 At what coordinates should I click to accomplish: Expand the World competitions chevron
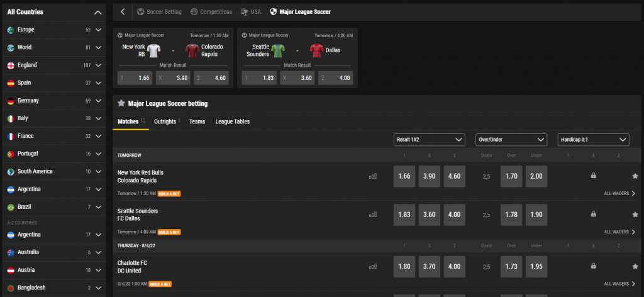[98, 48]
